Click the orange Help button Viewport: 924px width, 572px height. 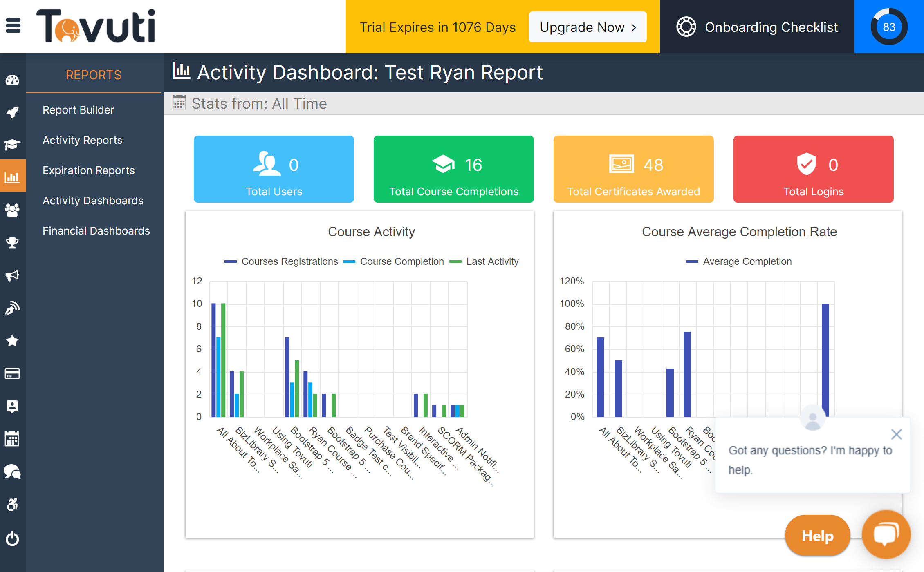(x=817, y=536)
